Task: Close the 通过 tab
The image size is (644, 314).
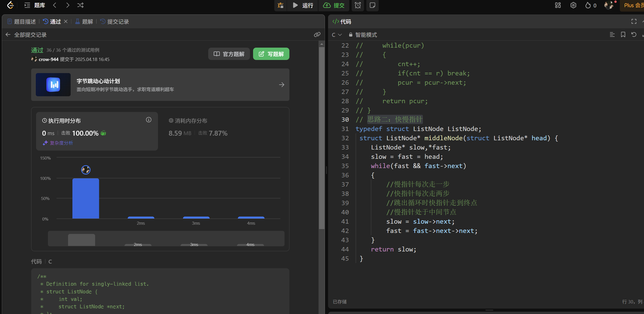Action: [x=66, y=21]
